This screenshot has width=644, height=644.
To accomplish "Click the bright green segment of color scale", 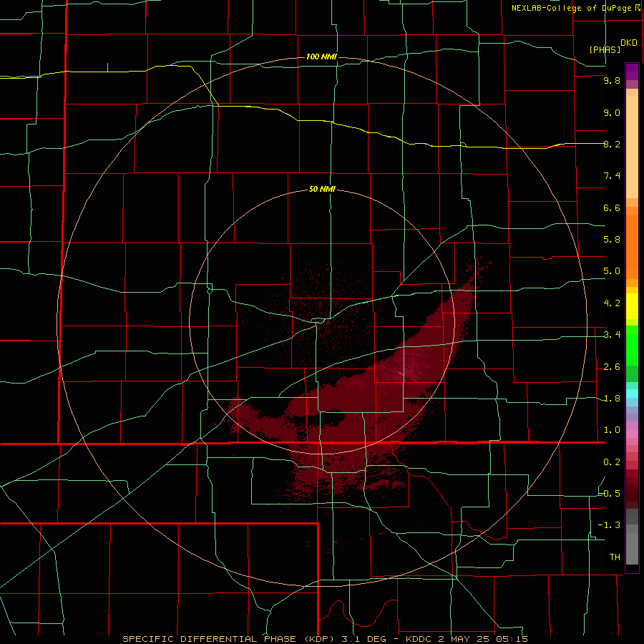I will point(632,346).
